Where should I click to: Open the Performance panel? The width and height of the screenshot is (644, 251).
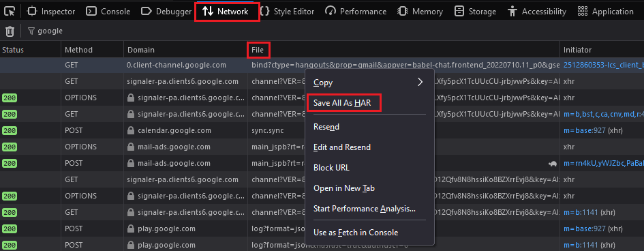[x=356, y=12]
